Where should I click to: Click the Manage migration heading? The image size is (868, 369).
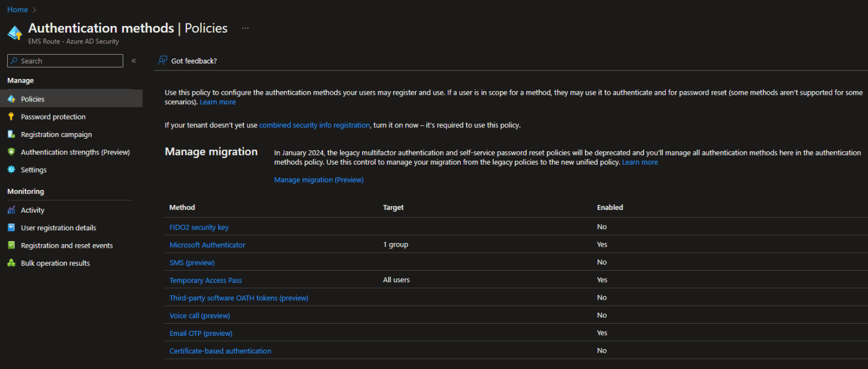(x=211, y=152)
